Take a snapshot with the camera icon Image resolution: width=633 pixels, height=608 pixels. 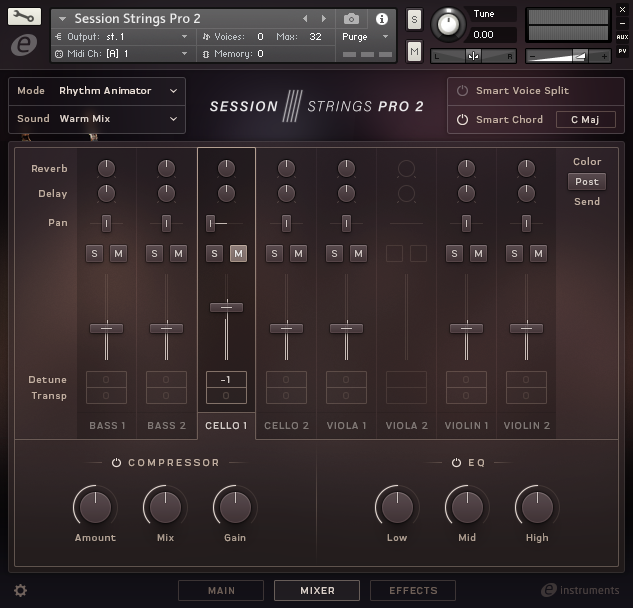pos(351,19)
